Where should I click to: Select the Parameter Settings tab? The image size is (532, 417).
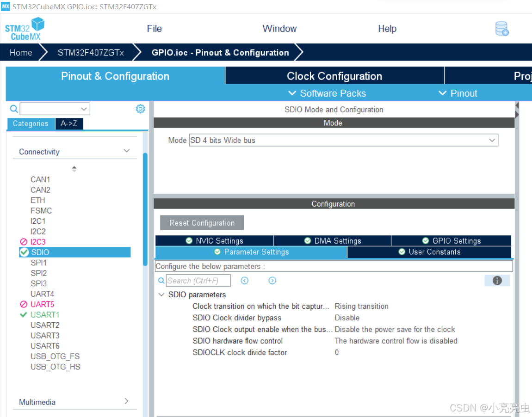(x=251, y=252)
